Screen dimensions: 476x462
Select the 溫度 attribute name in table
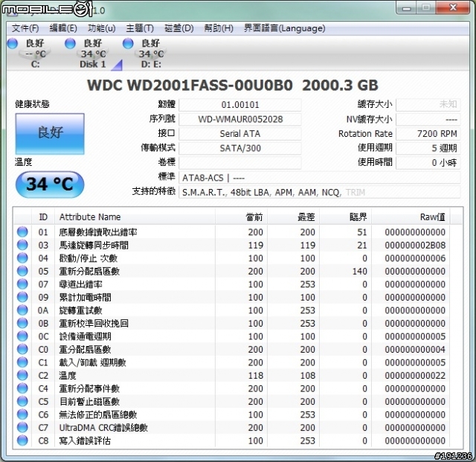68,376
